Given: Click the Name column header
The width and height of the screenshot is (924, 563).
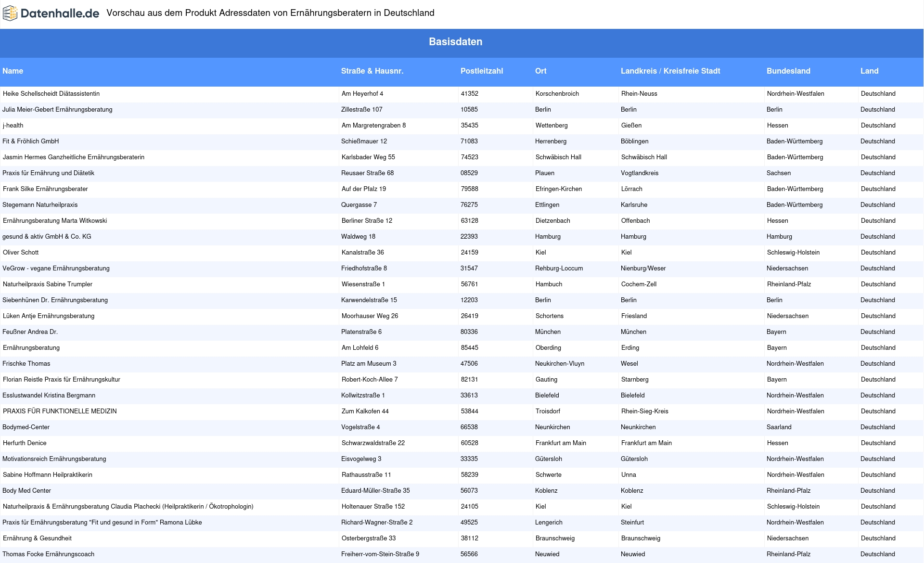Looking at the screenshot, I should click(x=13, y=71).
